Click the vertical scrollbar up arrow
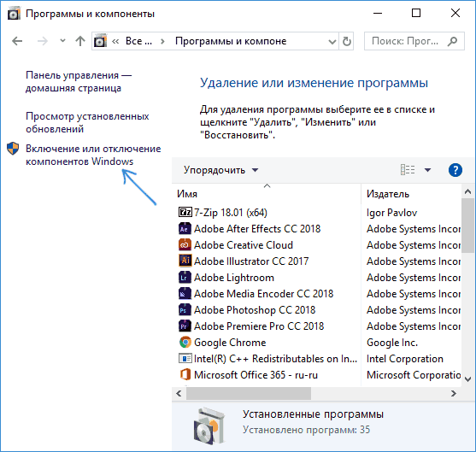This screenshot has height=452, width=476. tap(467, 191)
